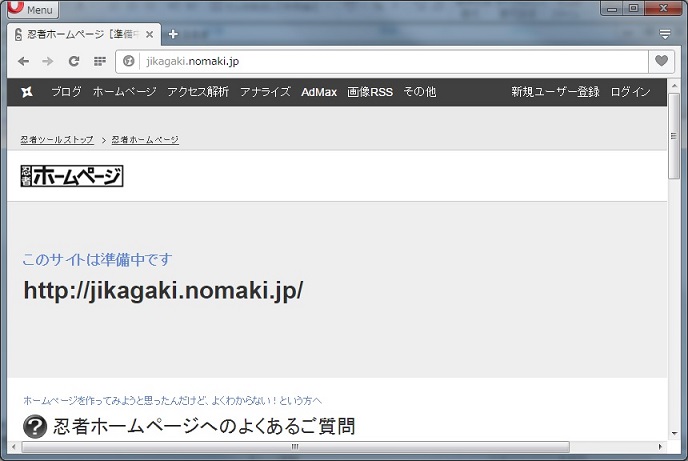Open 画像RSS in the navigation bar
Image resolution: width=688 pixels, height=461 pixels.
pyautogui.click(x=370, y=92)
